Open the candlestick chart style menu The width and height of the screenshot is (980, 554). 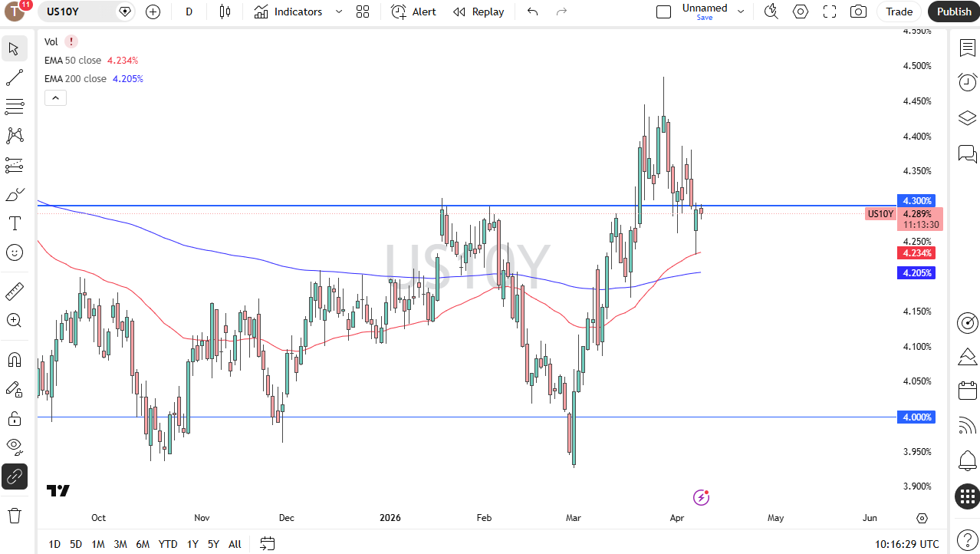pyautogui.click(x=225, y=12)
